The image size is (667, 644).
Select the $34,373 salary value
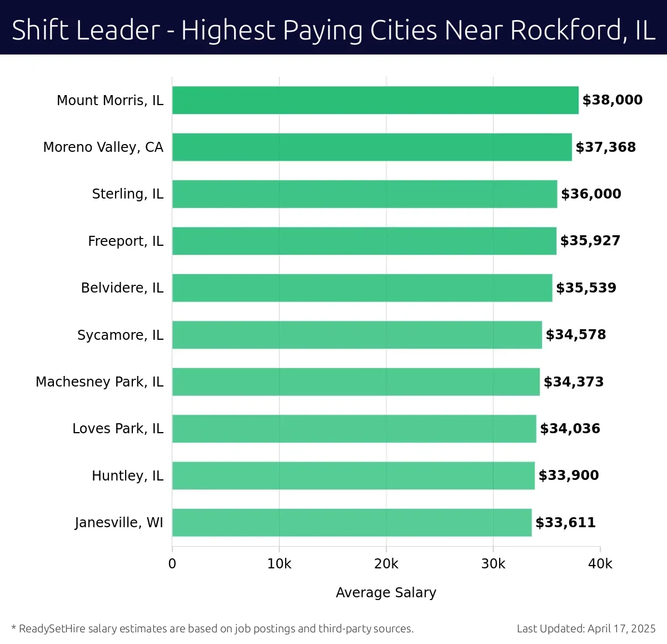click(574, 382)
